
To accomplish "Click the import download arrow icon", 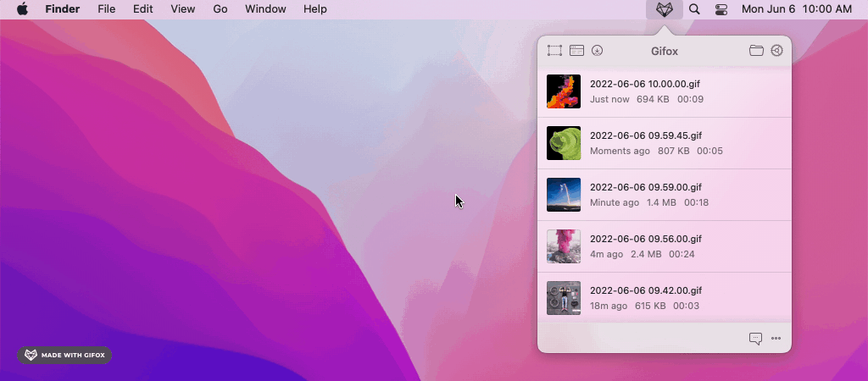I will coord(597,51).
